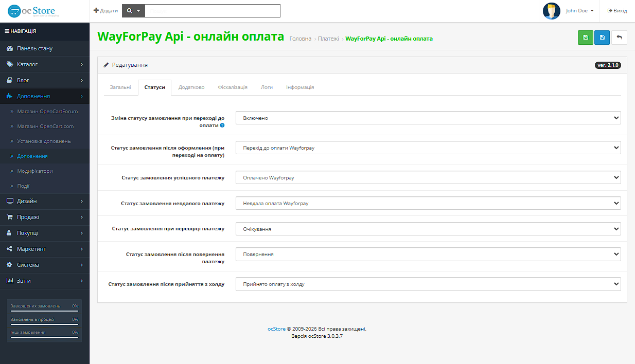Click the green save button
Viewport: 635px width, 364px height.
(x=586, y=38)
